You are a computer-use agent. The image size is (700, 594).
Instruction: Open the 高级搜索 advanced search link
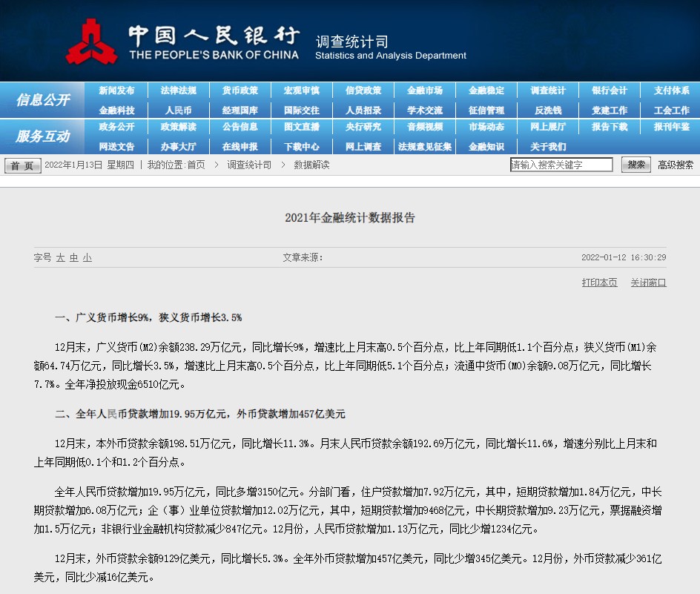[676, 165]
